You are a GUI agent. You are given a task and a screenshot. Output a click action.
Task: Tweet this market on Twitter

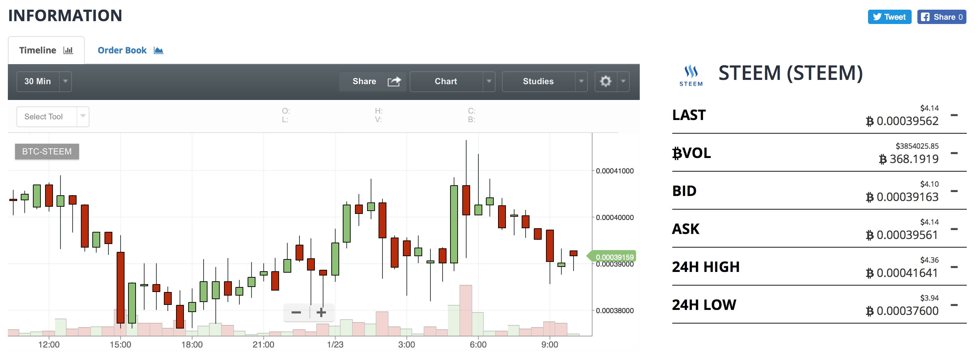[889, 17]
